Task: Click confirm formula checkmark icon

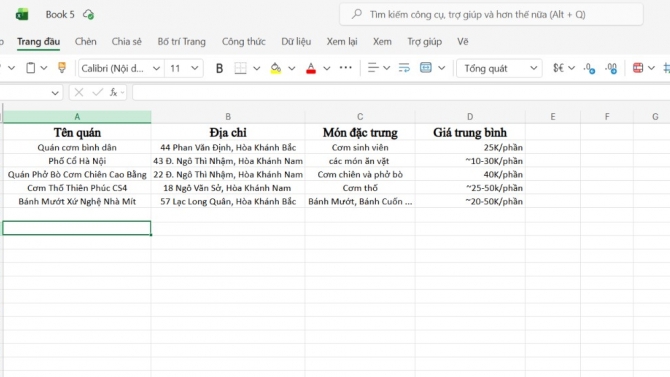Action: tap(97, 92)
